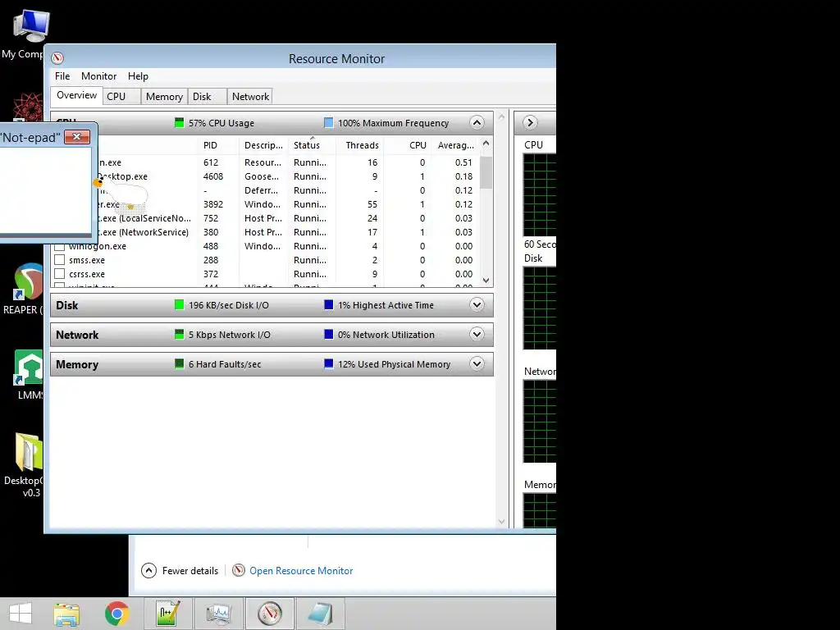Hide the graphs pane with the arrow button
This screenshot has width=840, height=630.
(530, 123)
